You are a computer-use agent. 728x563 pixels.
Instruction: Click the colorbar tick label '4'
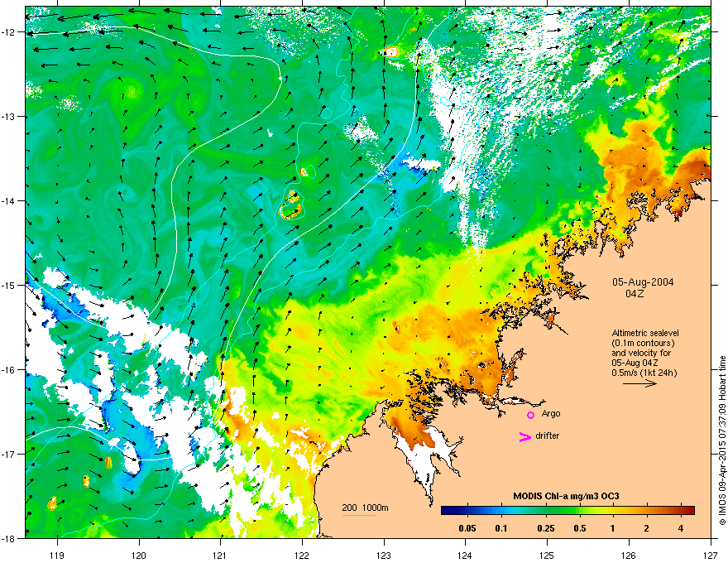pyautogui.click(x=681, y=528)
